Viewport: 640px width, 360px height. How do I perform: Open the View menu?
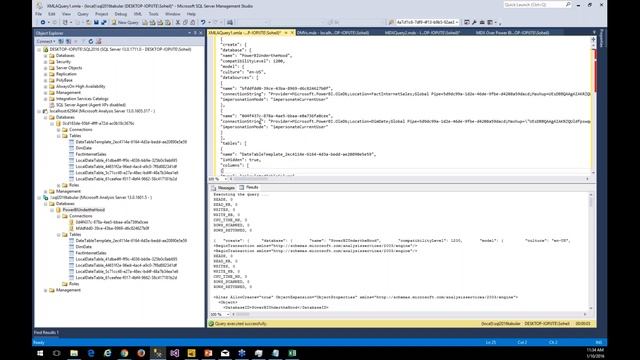pyautogui.click(x=66, y=14)
